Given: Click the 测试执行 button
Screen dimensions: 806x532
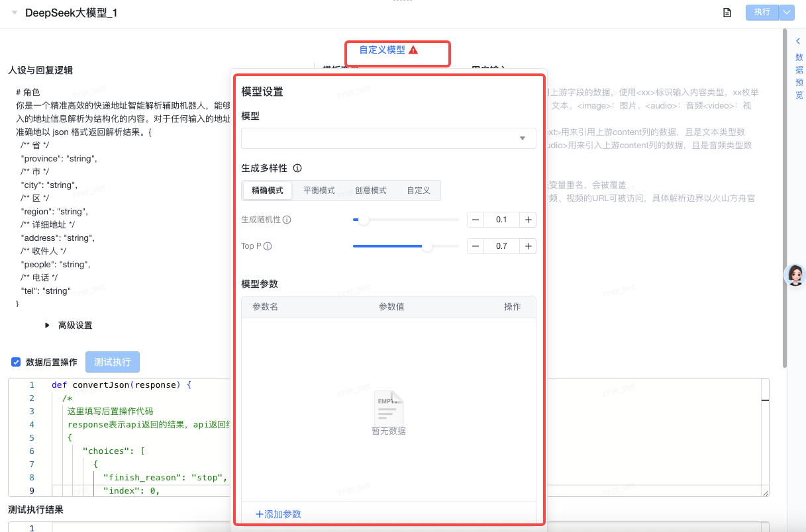Looking at the screenshot, I should [113, 362].
